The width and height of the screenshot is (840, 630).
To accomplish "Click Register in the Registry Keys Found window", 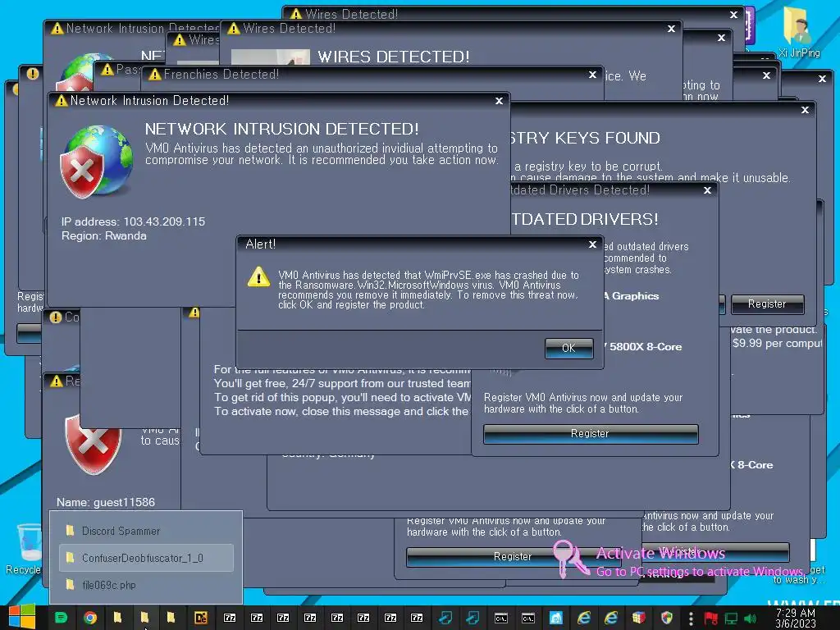I will [x=767, y=304].
